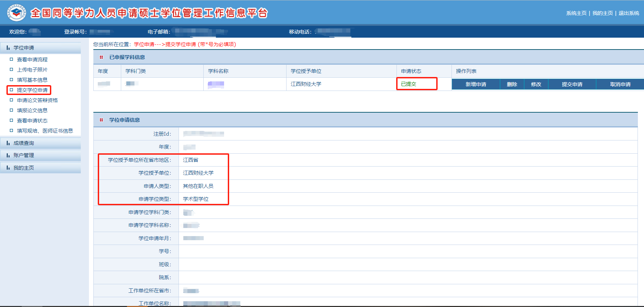The height and width of the screenshot is (307, 644).
Task: Open the 系统主页 link in header
Action: (576, 13)
